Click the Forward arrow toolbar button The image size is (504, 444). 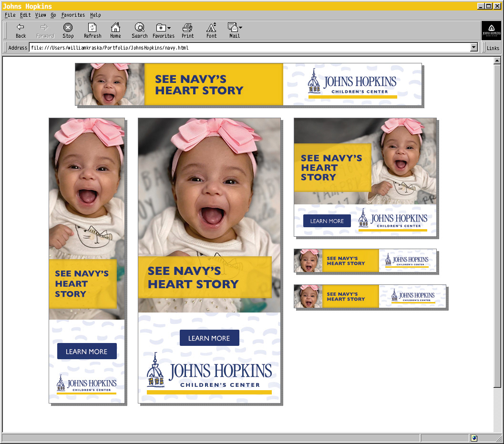[x=45, y=31]
